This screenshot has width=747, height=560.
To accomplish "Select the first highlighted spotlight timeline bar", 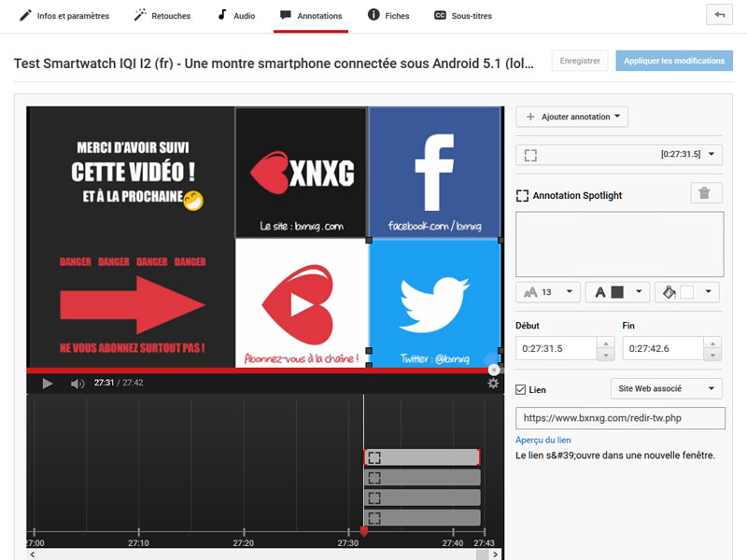I will coord(422,457).
